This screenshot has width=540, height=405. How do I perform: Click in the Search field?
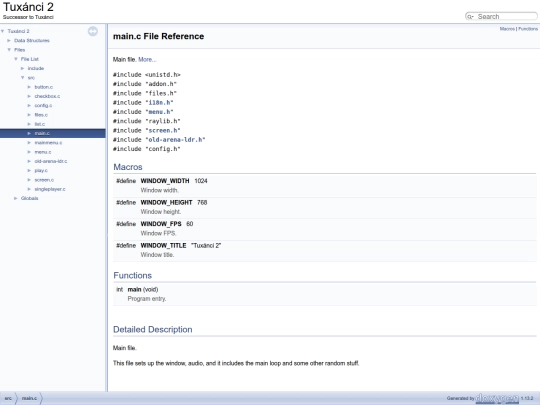pyautogui.click(x=506, y=17)
